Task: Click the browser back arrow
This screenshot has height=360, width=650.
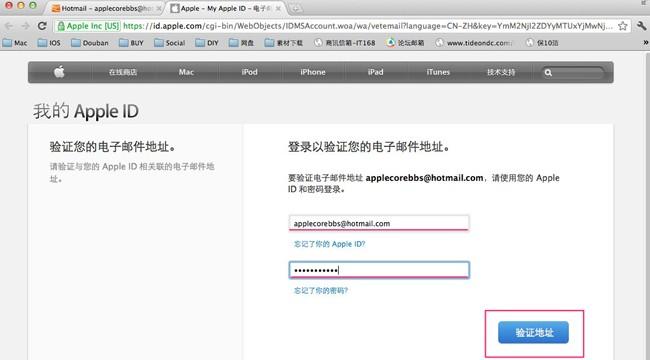Action: click(9, 26)
